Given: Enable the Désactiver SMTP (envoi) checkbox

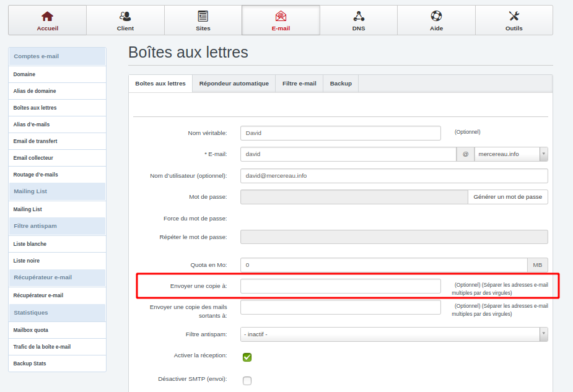Looking at the screenshot, I should coord(247,380).
